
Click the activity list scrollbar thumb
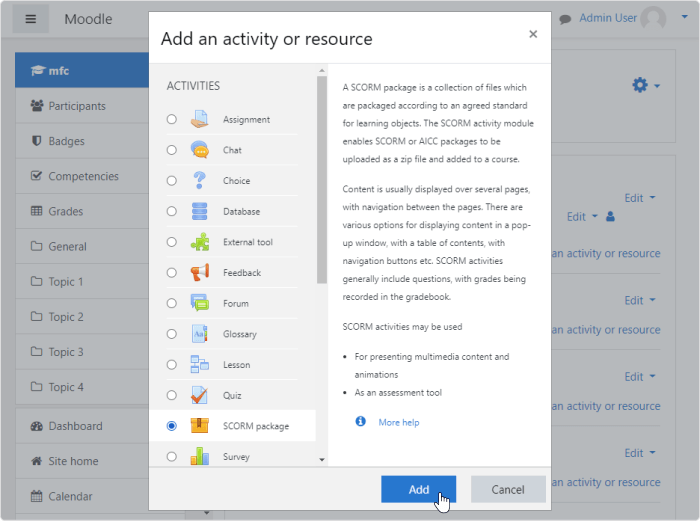[322, 179]
